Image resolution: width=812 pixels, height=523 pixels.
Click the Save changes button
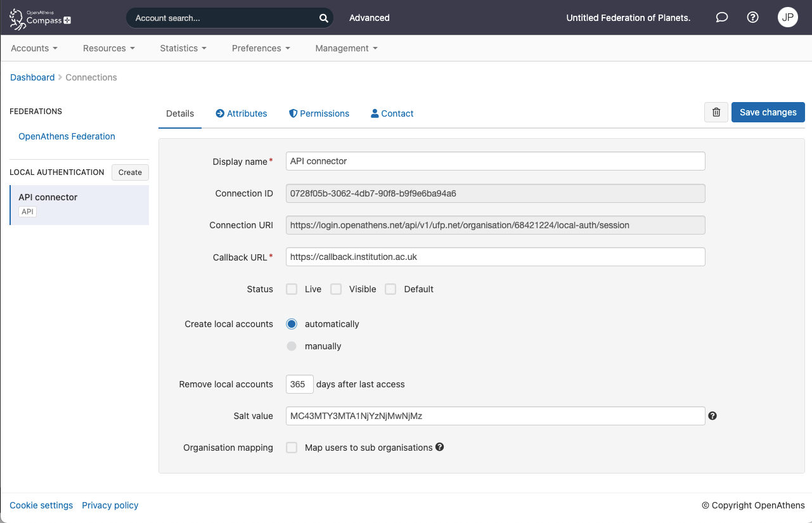768,112
